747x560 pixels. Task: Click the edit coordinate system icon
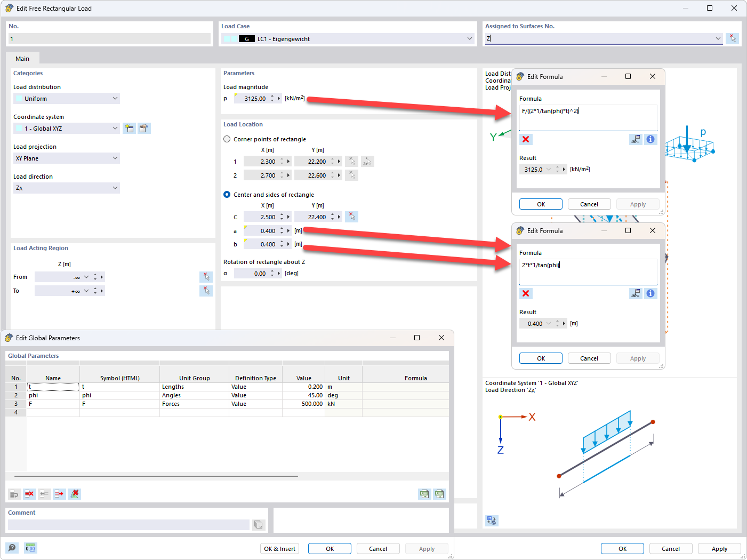144,128
